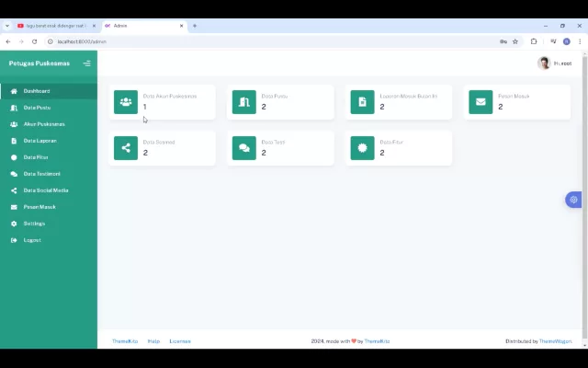
Task: Click the Data Sosmed card label
Action: coord(159,143)
